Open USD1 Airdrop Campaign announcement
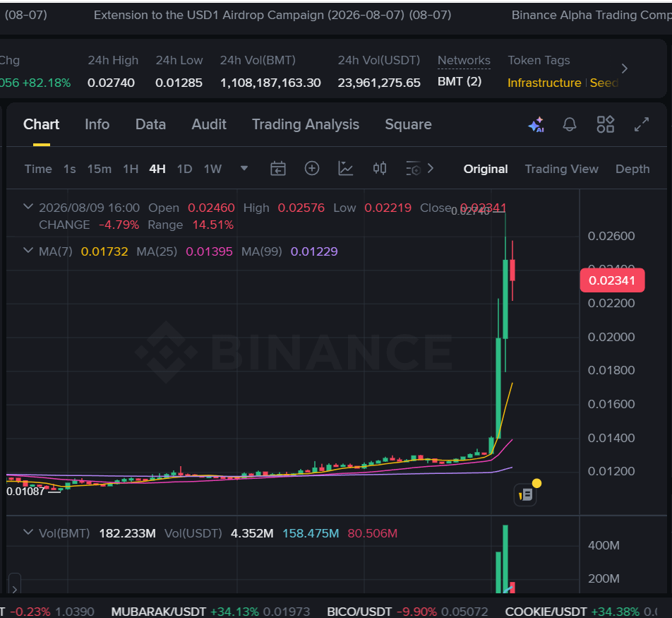The height and width of the screenshot is (618, 672). coord(272,15)
